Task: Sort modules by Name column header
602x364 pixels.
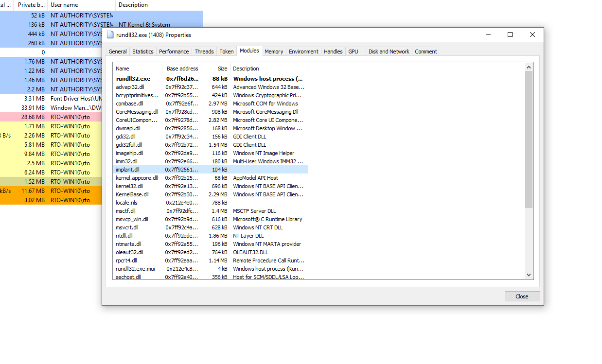Action: click(138, 69)
